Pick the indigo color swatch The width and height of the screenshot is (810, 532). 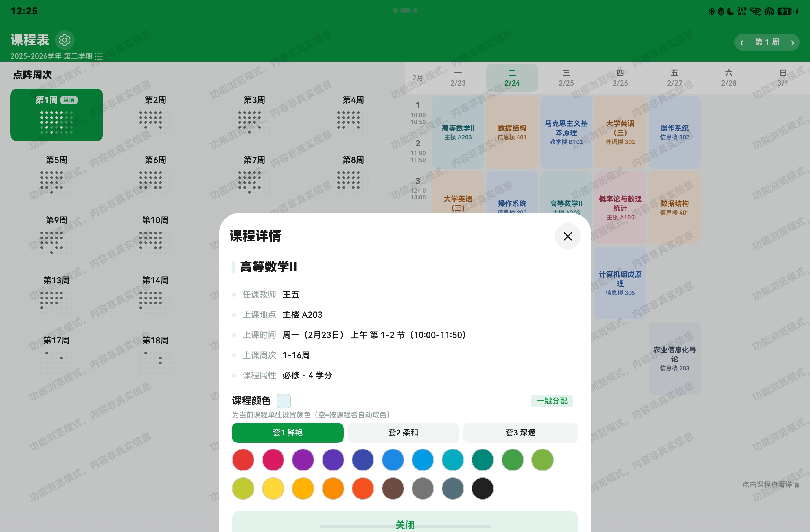click(x=363, y=460)
